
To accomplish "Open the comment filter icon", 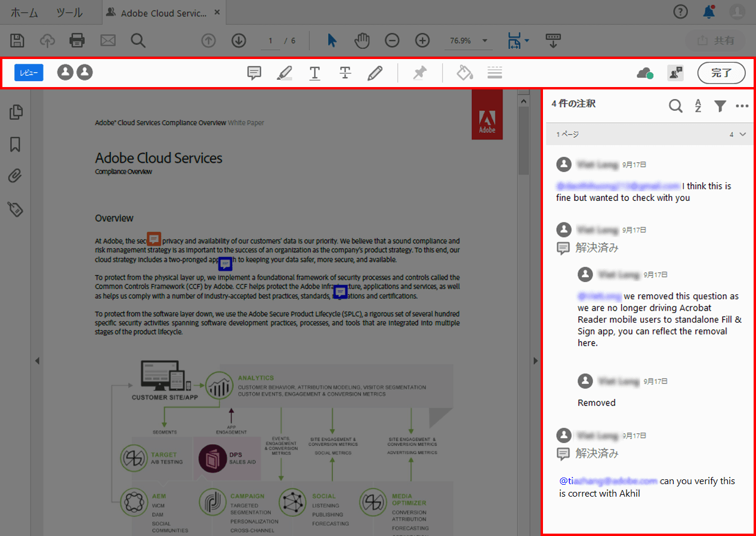I will point(720,106).
